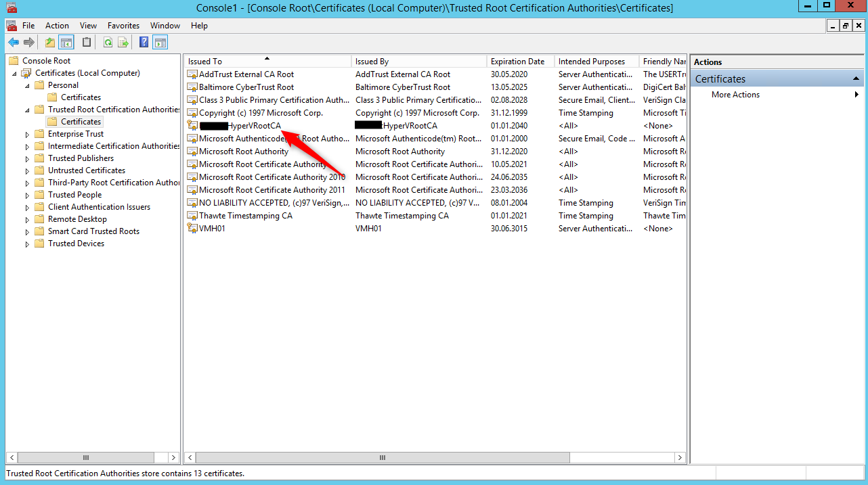The width and height of the screenshot is (868, 485).
Task: Click the horizontal scrollbar of the certificate list
Action: (x=383, y=458)
